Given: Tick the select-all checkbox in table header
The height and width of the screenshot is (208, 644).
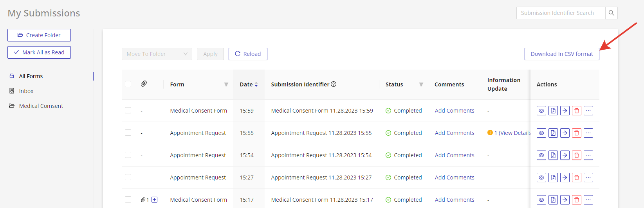Looking at the screenshot, I should click(128, 84).
